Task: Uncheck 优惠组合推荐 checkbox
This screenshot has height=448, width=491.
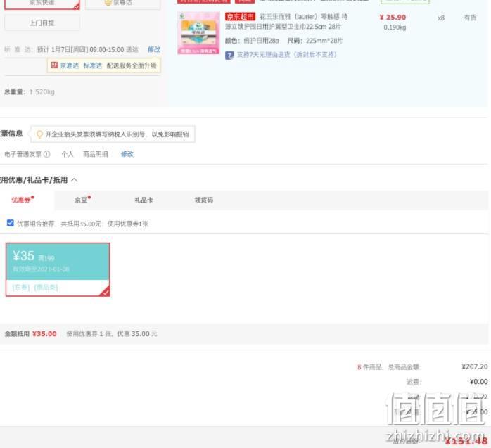Action: point(10,223)
